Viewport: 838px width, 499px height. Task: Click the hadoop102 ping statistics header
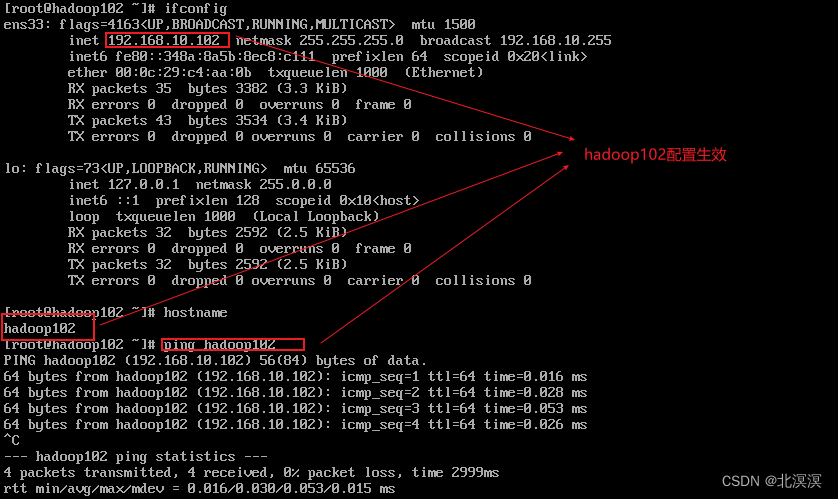coord(135,456)
